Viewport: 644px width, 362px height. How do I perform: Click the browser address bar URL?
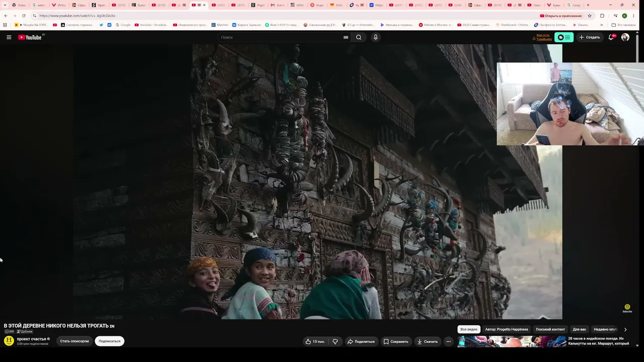click(77, 16)
